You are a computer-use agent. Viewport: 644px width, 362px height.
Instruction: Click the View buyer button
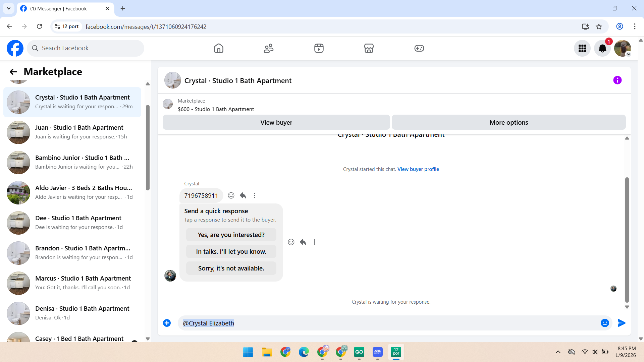276,123
